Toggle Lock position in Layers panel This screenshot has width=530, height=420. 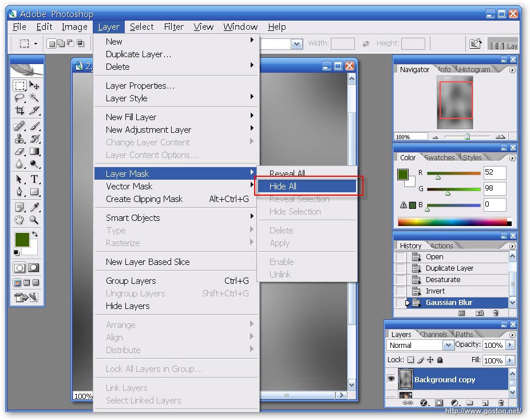(x=430, y=360)
